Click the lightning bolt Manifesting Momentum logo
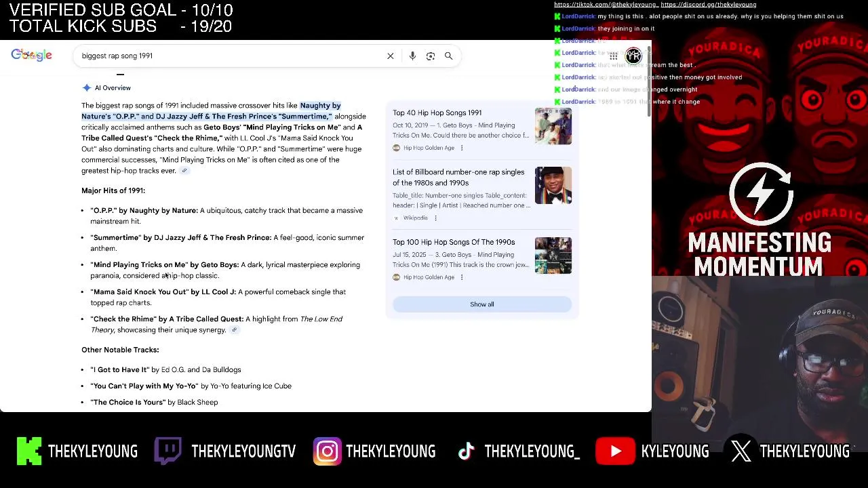 pos(761,195)
